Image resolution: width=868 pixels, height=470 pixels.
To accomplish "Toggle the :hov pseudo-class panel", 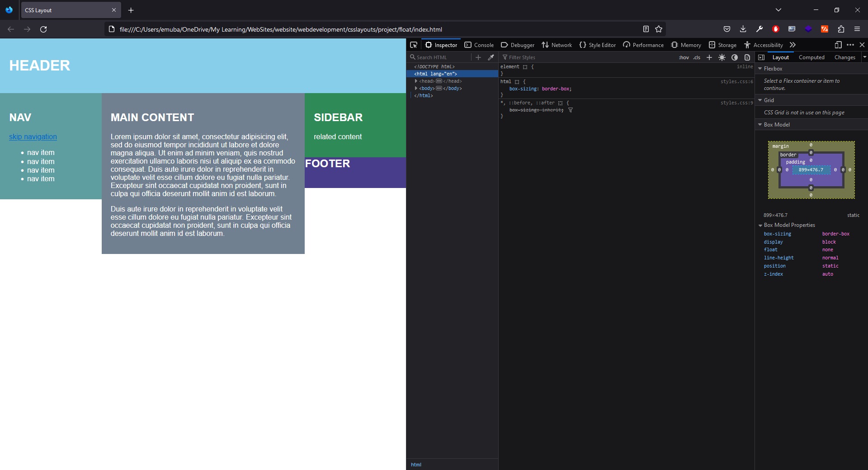I will pos(684,57).
